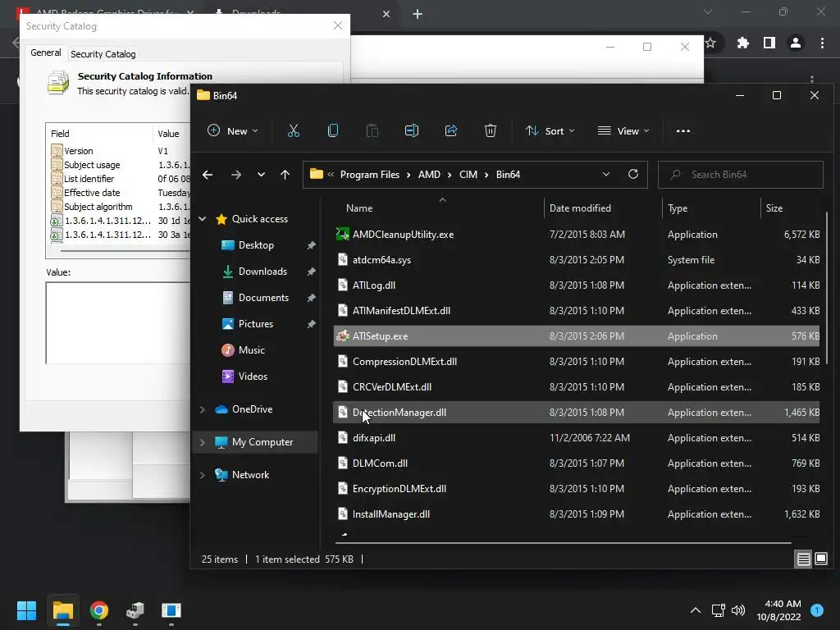Click the blue window app on taskbar

point(171,610)
